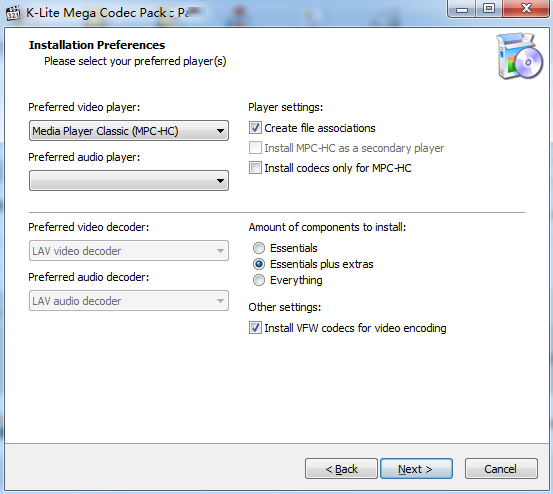Screen dimensions: 553x494
Task: Open the LAV video decoder dropdown
Action: tap(129, 251)
